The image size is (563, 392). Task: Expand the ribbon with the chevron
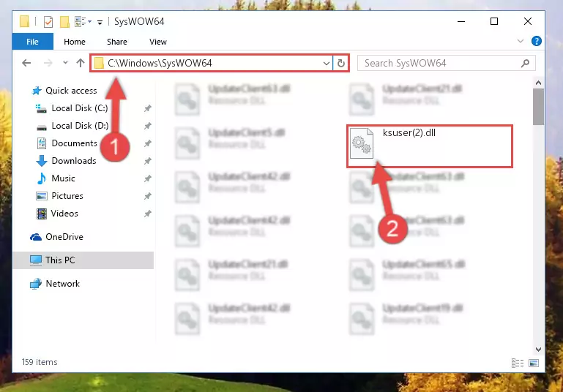coord(521,41)
